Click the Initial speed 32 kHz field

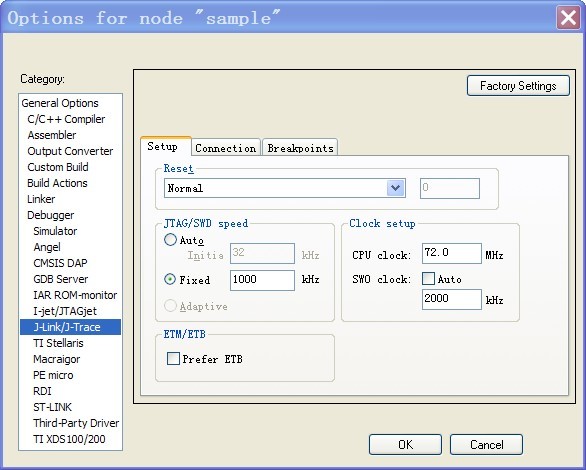point(262,253)
